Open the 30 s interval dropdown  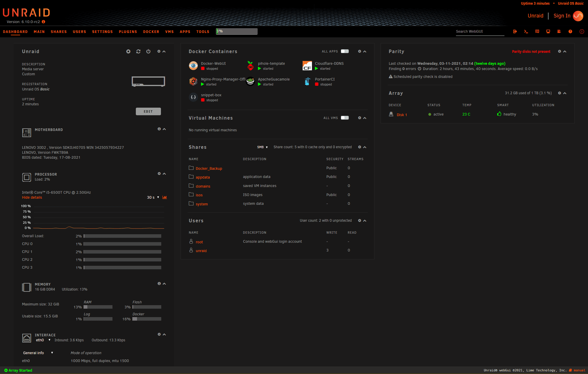(153, 198)
